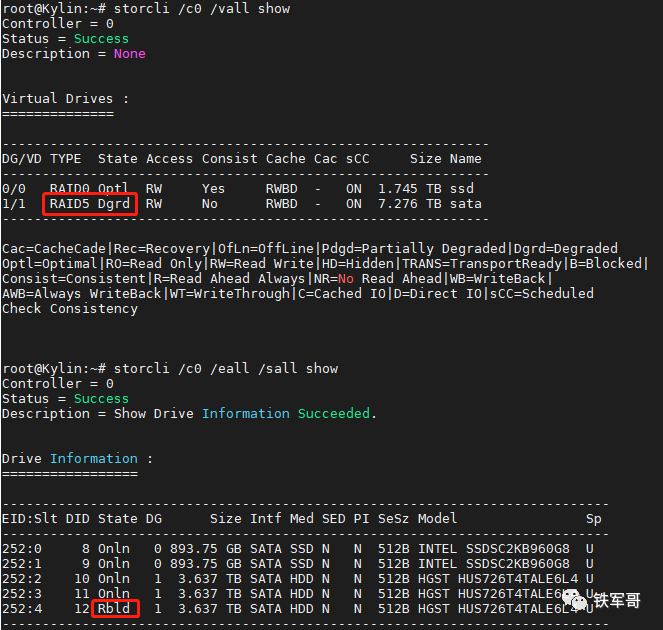Click the 'Consist' column header

[230, 159]
